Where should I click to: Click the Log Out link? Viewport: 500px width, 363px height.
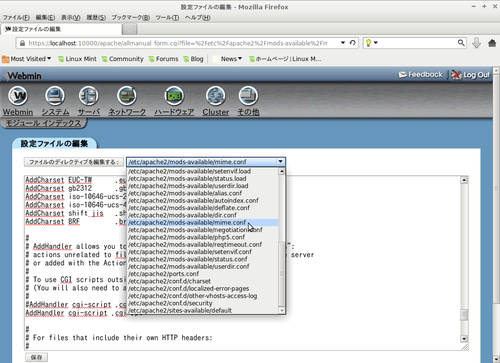pyautogui.click(x=471, y=75)
